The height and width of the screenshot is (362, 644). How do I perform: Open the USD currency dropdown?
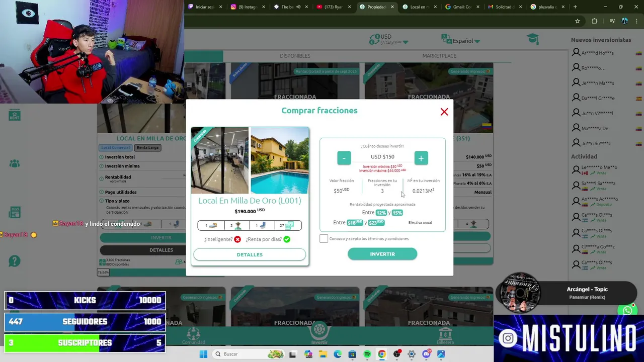click(x=388, y=39)
